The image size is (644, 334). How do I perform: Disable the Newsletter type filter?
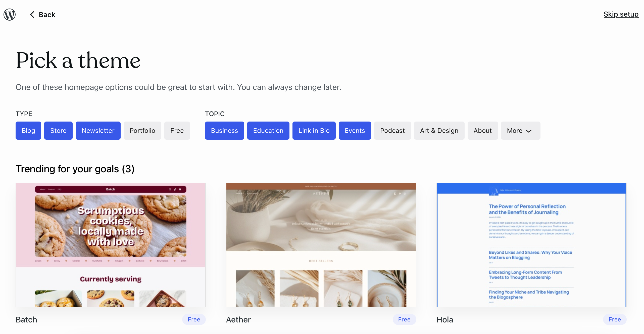pos(98,131)
